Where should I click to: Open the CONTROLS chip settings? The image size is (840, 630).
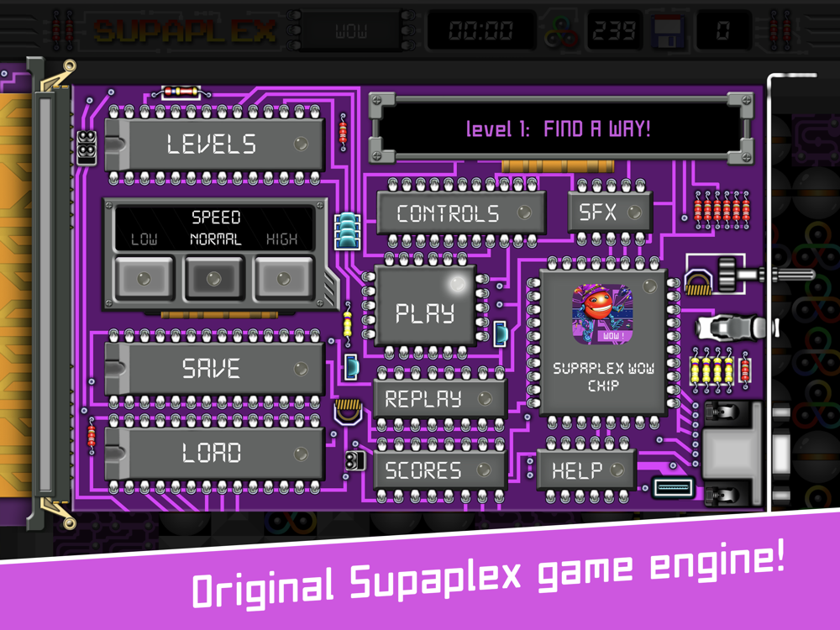[x=461, y=213]
